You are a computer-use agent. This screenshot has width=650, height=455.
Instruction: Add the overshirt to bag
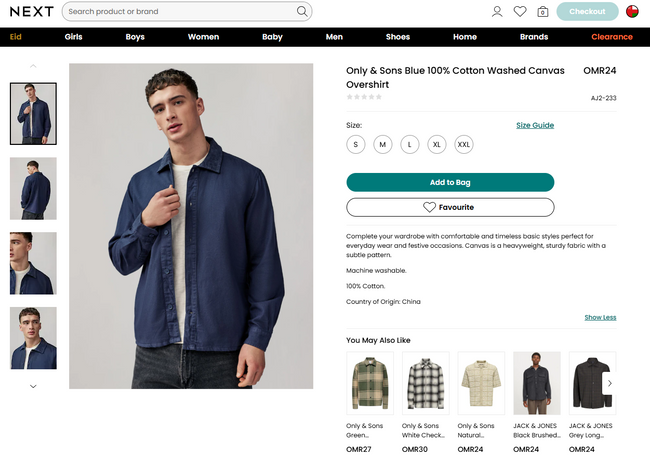(450, 182)
